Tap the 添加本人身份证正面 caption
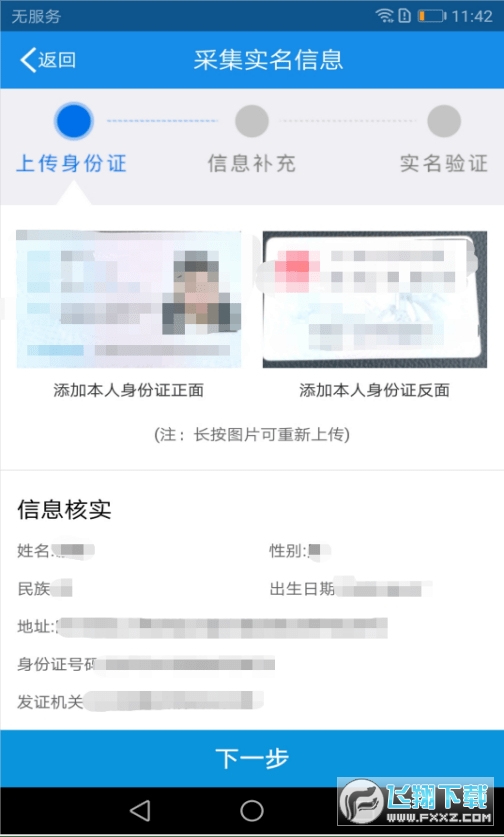 coord(129,390)
